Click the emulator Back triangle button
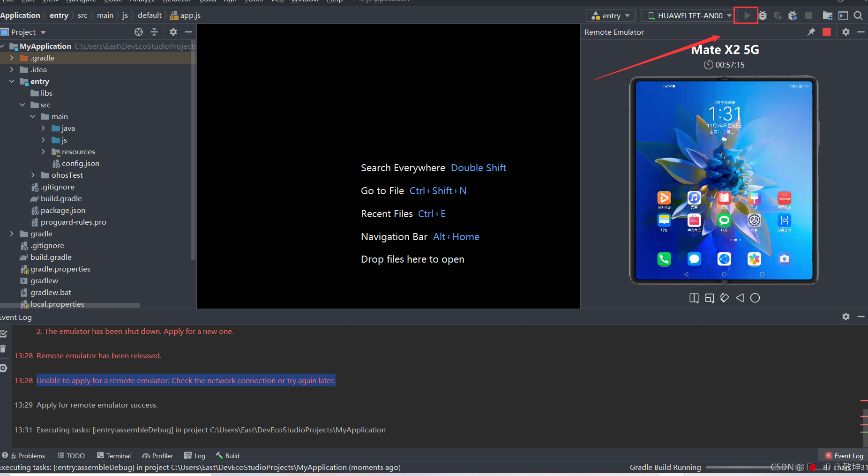 point(740,298)
